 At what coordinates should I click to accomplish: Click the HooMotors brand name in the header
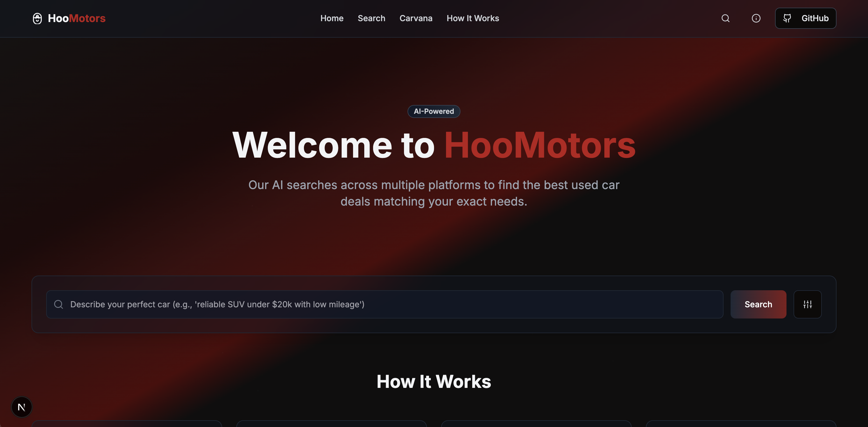click(x=77, y=18)
